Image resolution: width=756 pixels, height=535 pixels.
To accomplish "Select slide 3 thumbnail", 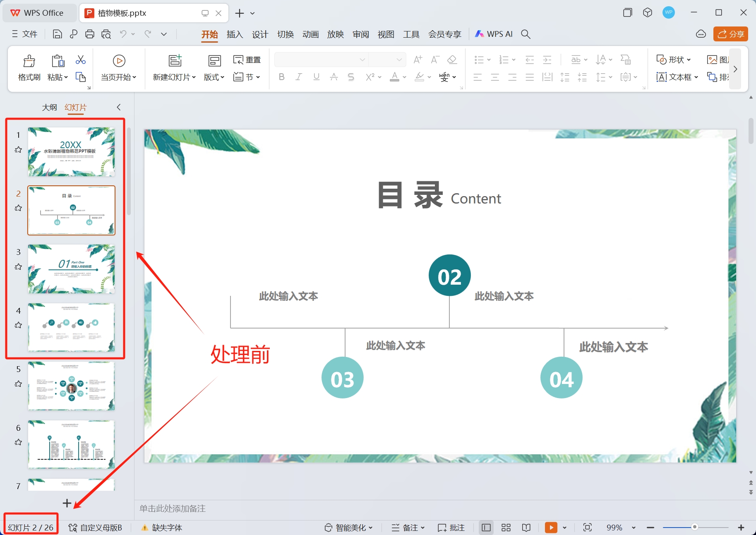I will pos(71,269).
